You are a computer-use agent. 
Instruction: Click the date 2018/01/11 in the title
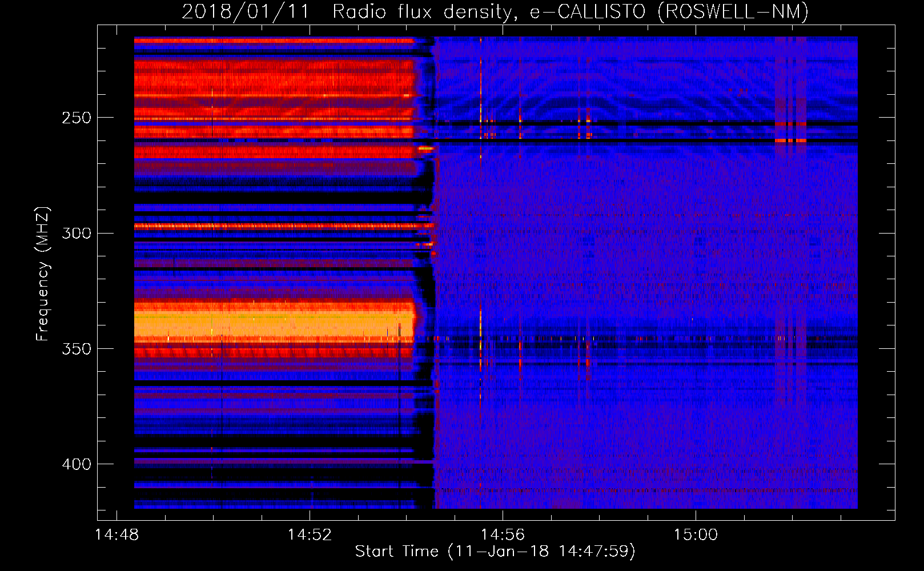[x=245, y=12]
